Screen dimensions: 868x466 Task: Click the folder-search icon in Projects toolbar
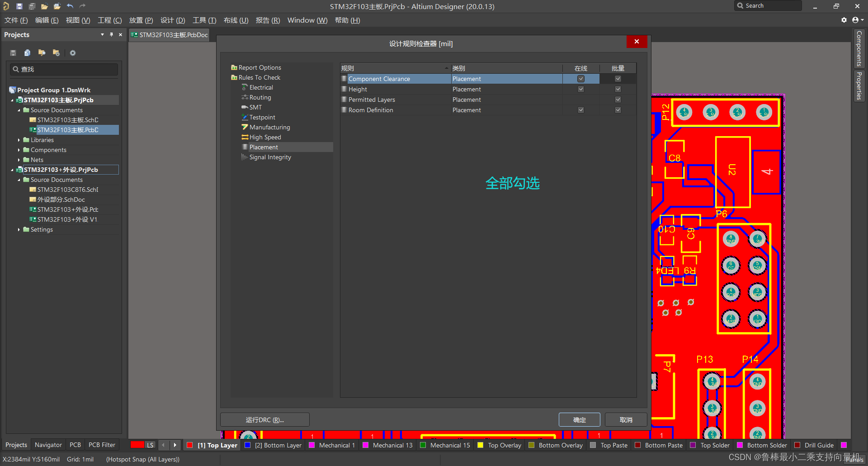coord(42,53)
